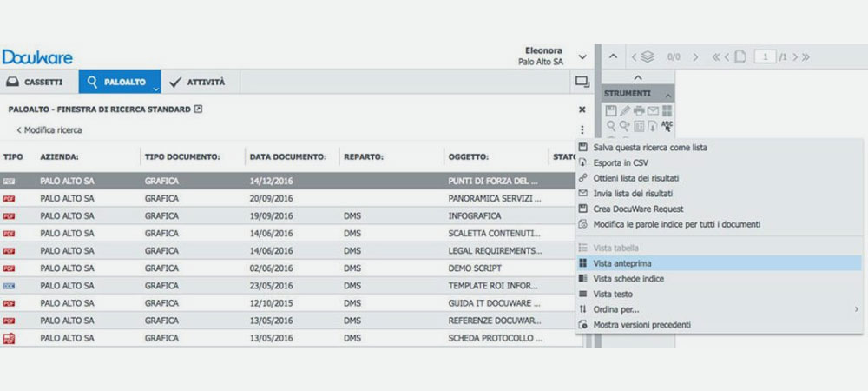
Task: Click REFERENZE DOCUWAR object cell
Action: click(x=495, y=321)
